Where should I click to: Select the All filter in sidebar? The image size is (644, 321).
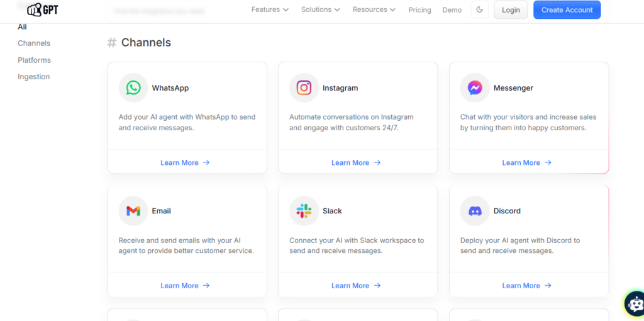(22, 26)
